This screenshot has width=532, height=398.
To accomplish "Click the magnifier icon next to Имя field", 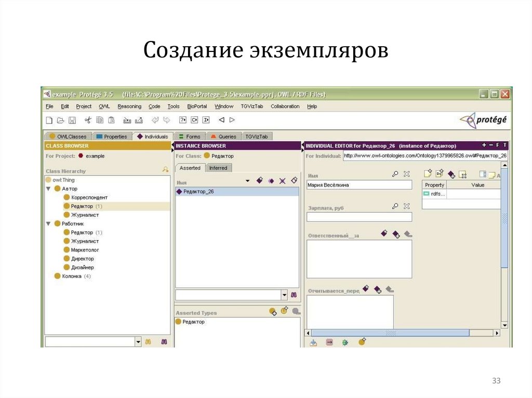I will 395,174.
